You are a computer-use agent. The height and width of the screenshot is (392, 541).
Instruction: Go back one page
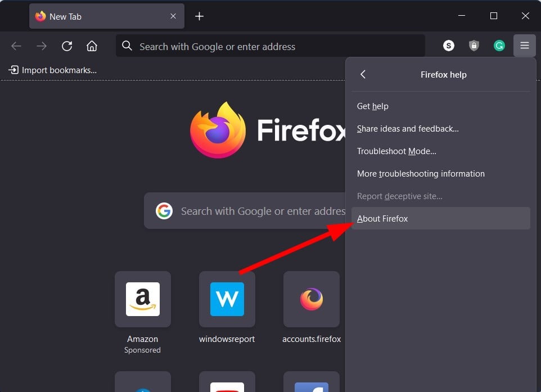(x=16, y=46)
